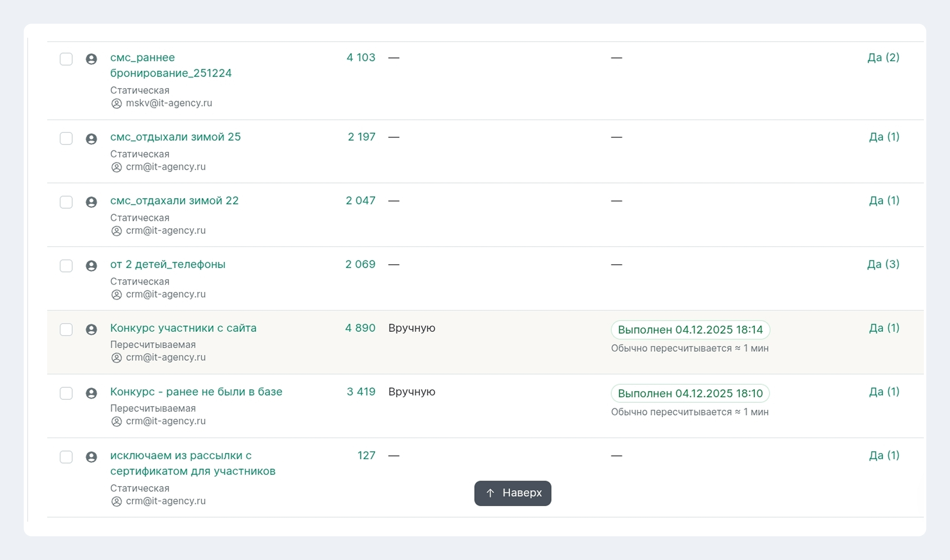Click customer count 3 419
The height and width of the screenshot is (560, 950).
coord(361,392)
